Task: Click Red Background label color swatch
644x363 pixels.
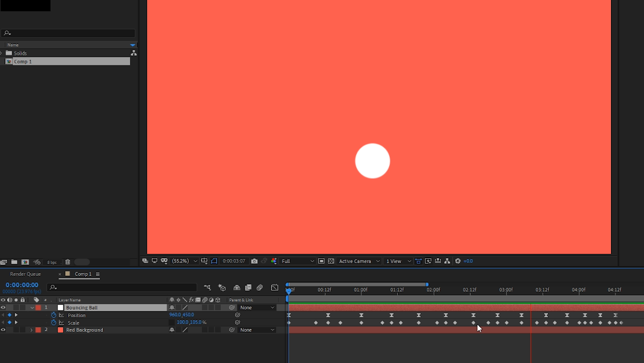Action: click(x=38, y=329)
